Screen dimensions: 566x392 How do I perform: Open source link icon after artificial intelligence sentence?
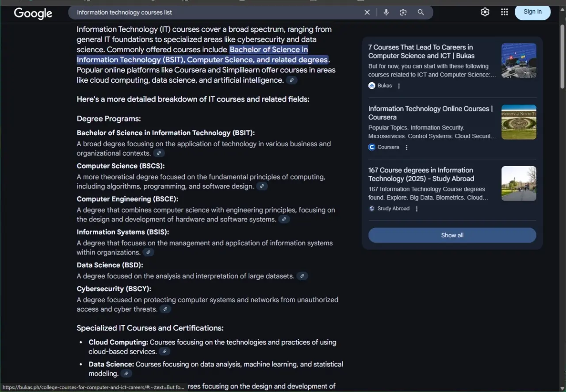point(292,80)
